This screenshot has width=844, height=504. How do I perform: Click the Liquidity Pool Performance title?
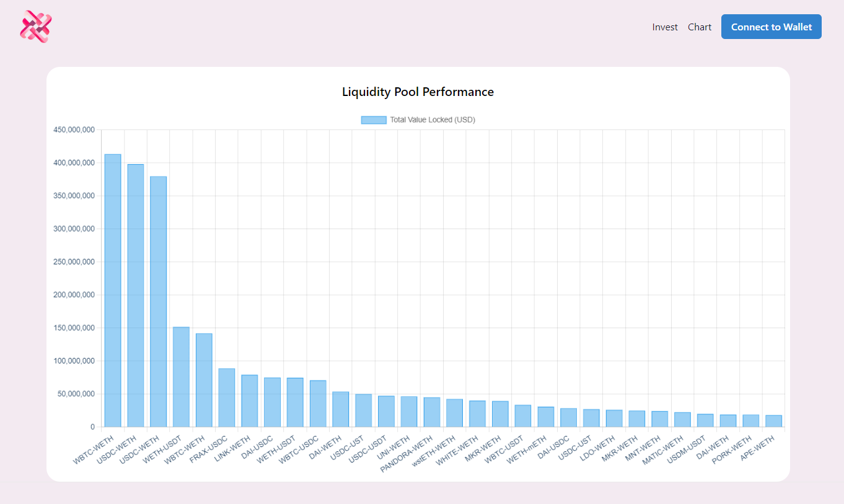(418, 92)
